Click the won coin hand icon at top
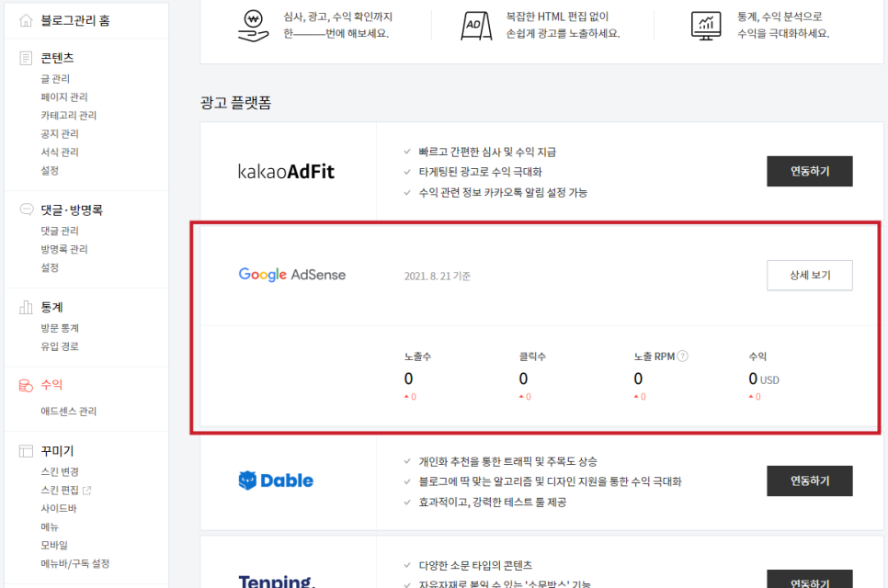The image size is (888, 588). (253, 26)
